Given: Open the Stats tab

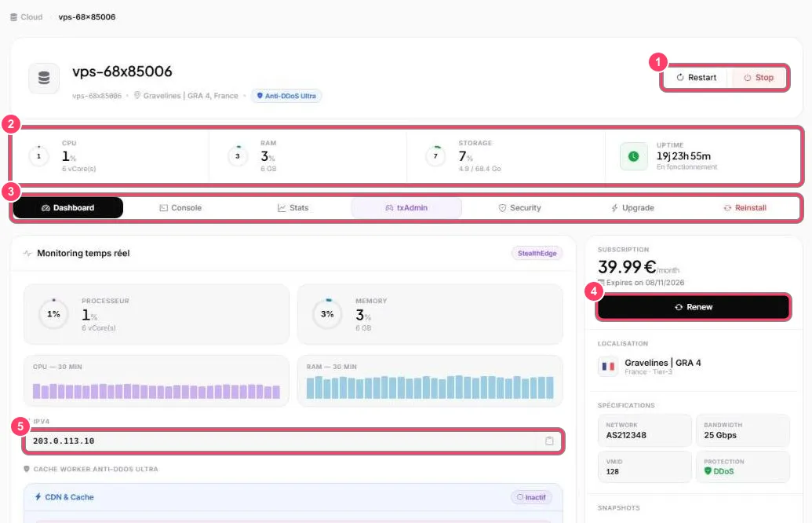Looking at the screenshot, I should (293, 208).
